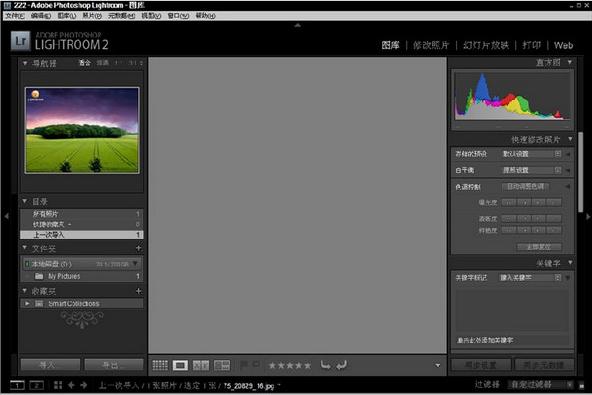
Task: Rotate photo counter-clockwise
Action: point(325,365)
